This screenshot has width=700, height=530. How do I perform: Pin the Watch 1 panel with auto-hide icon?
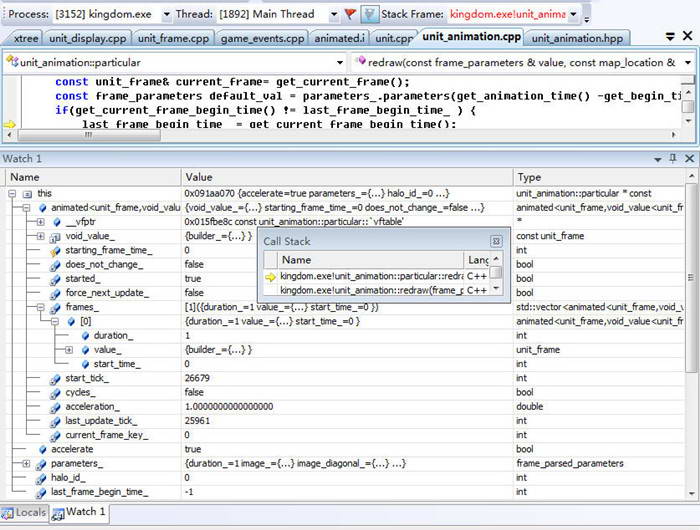[673, 159]
